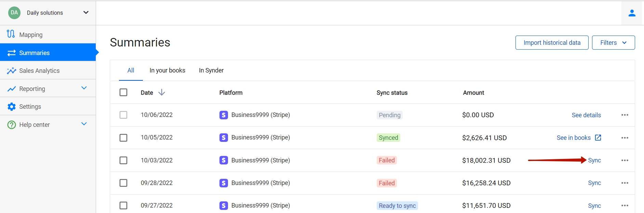The width and height of the screenshot is (644, 213).
Task: Click the Settings gear icon
Action: [x=12, y=107]
